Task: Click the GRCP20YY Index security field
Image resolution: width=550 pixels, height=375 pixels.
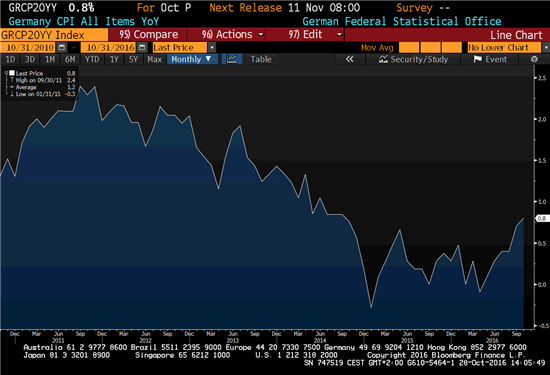Action: [x=54, y=35]
